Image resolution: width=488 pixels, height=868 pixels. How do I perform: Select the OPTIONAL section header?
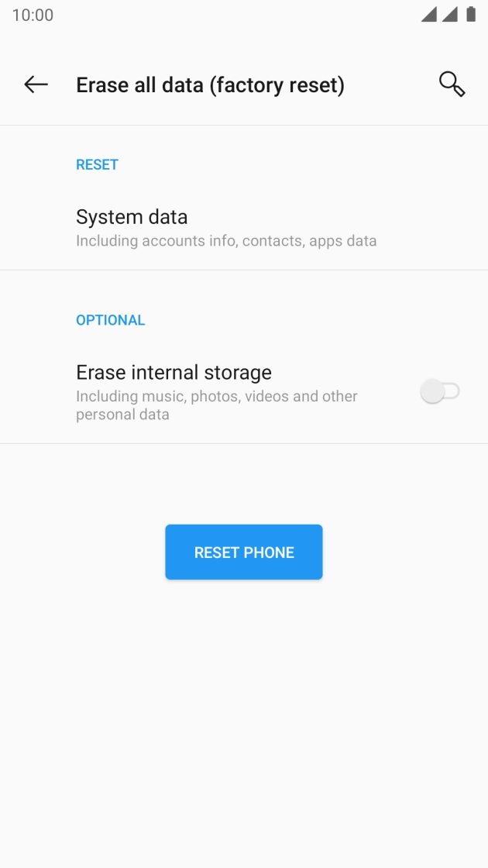tap(110, 319)
